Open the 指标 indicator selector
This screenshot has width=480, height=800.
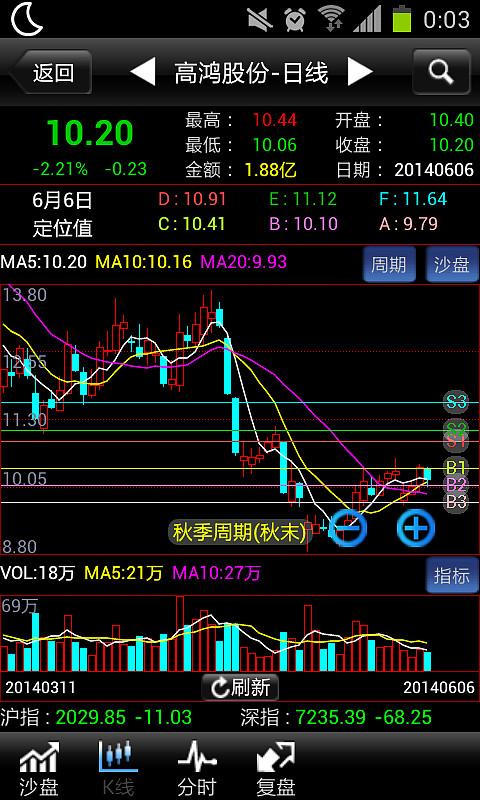452,575
